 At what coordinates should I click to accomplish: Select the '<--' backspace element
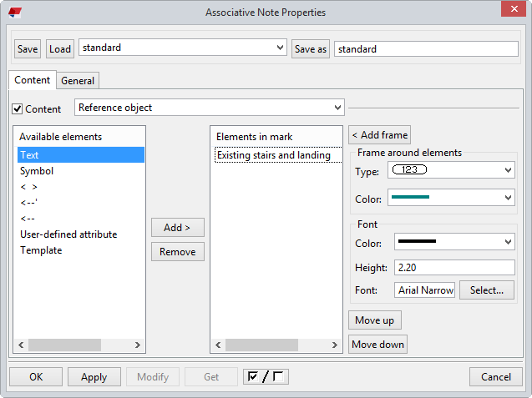click(28, 219)
